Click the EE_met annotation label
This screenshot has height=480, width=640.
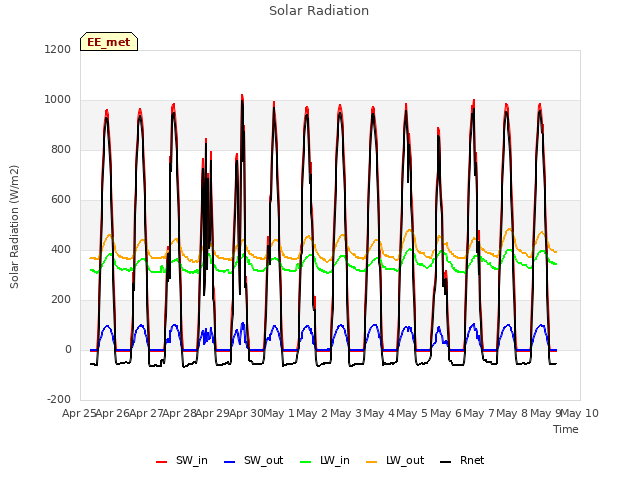pos(109,42)
